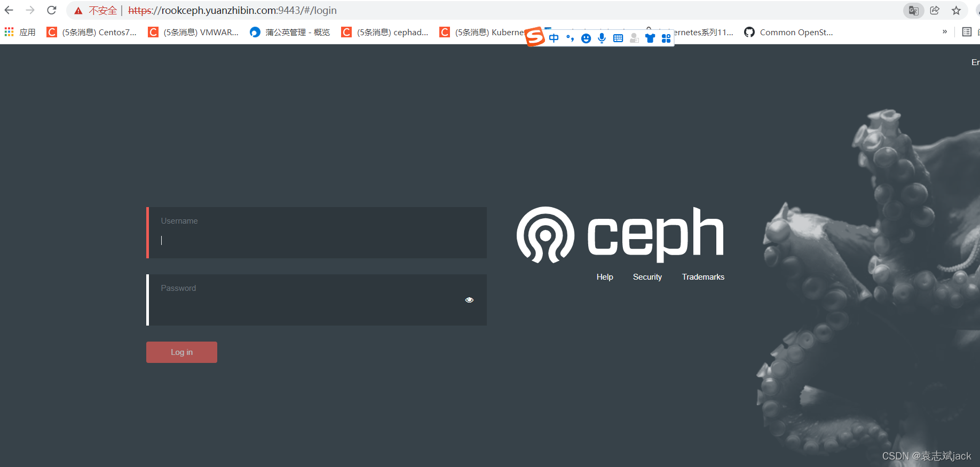
Task: Reload the page with refresh icon
Action: [52, 10]
